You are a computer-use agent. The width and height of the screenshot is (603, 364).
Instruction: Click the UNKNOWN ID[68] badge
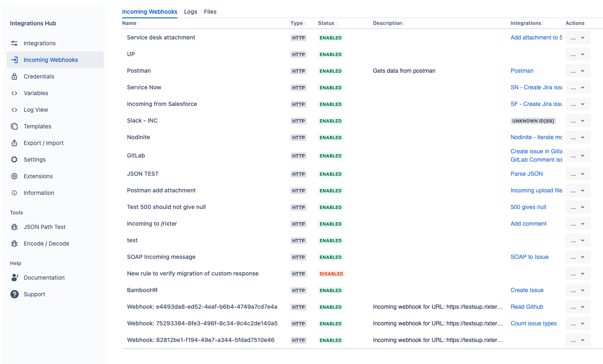[x=533, y=121]
